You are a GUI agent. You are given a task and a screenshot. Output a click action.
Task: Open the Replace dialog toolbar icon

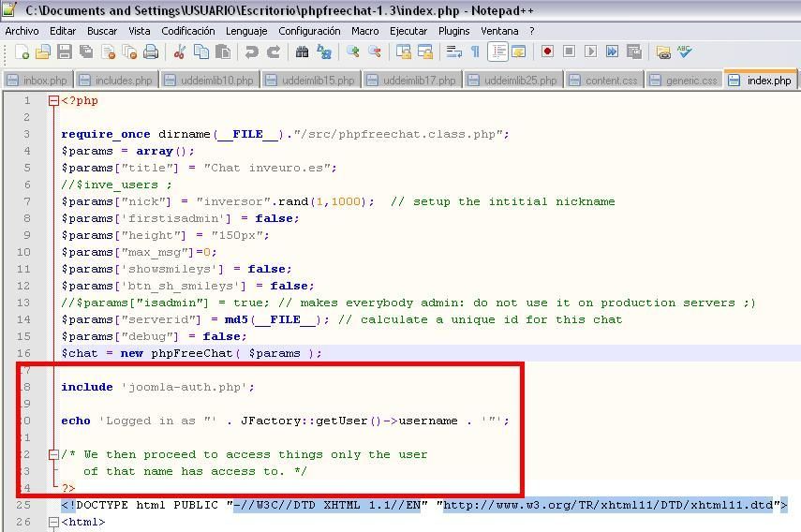(x=324, y=52)
